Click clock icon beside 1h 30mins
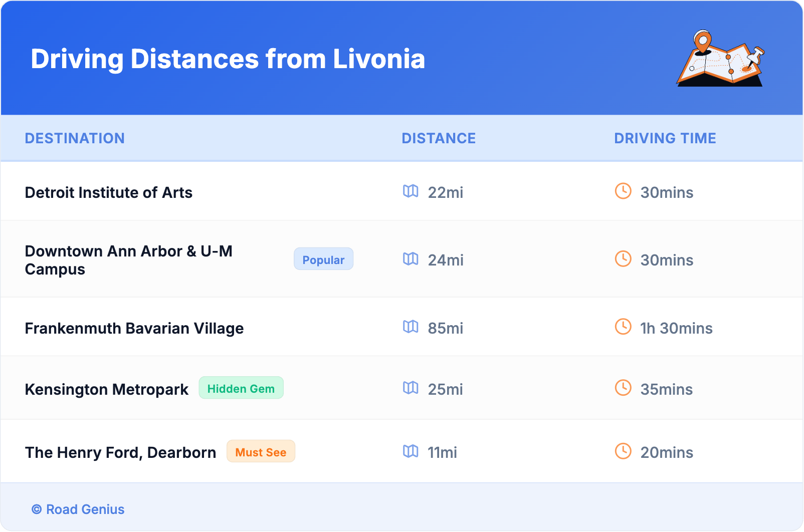 pyautogui.click(x=623, y=327)
